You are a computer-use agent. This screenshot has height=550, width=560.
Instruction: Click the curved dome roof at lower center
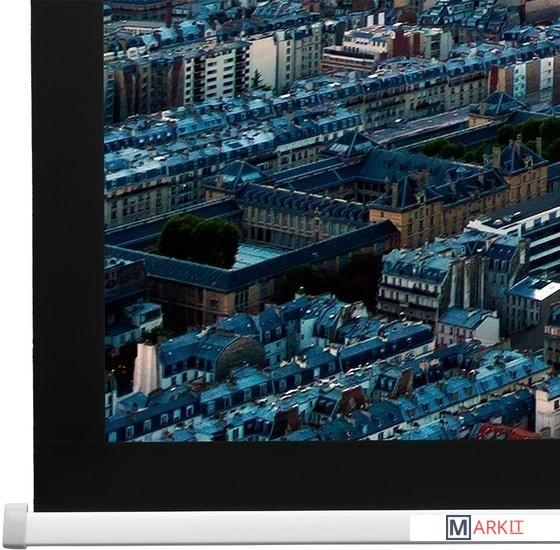(240, 354)
